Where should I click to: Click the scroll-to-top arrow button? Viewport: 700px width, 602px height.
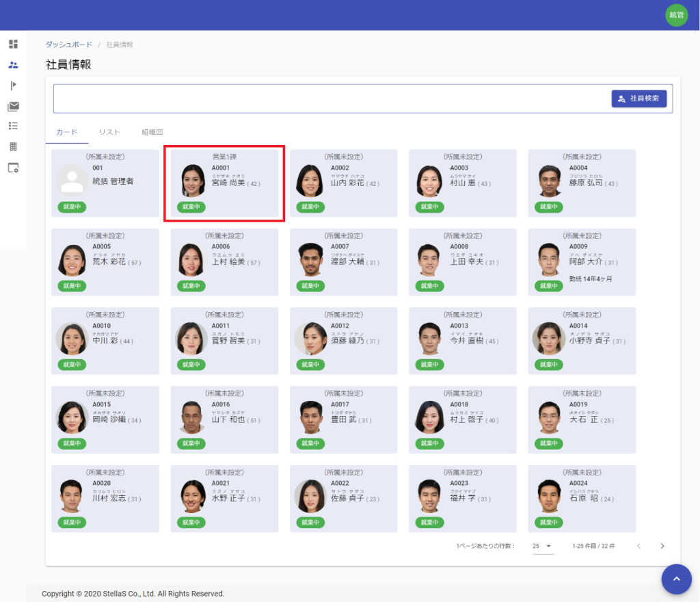coord(676,579)
